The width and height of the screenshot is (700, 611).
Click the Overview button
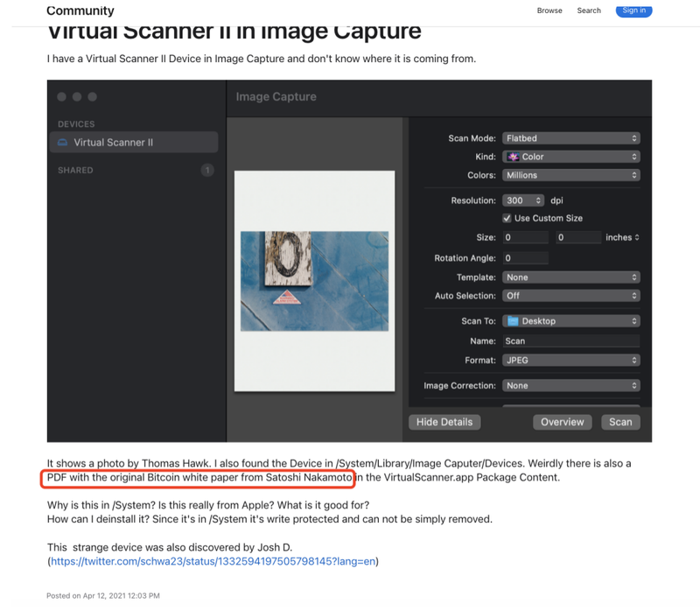563,422
